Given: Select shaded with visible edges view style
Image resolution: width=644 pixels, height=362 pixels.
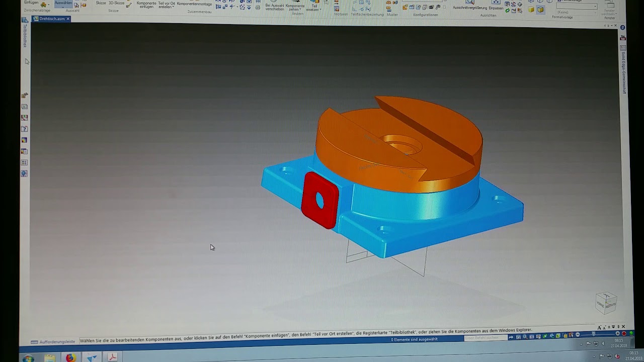Looking at the screenshot, I should point(540,10).
